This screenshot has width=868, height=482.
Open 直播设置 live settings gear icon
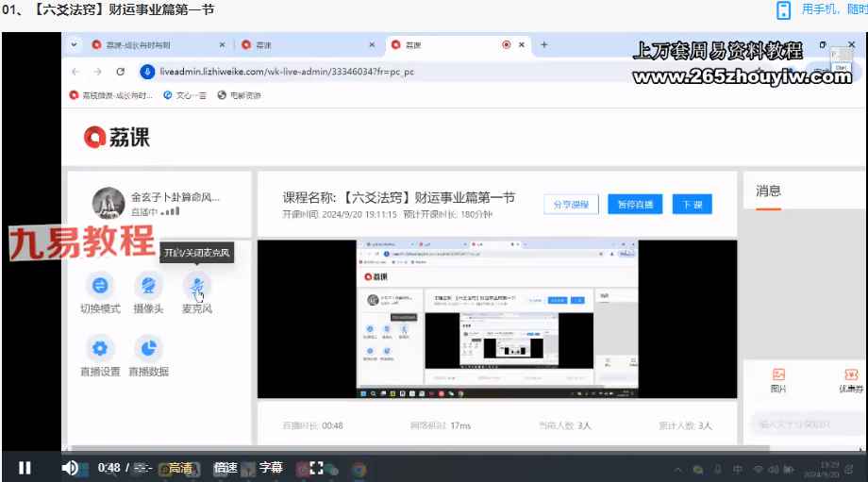pos(100,348)
